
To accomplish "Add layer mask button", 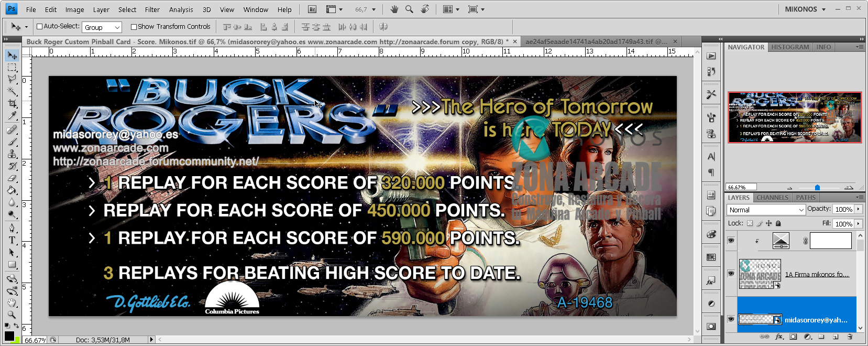I will click(x=793, y=337).
